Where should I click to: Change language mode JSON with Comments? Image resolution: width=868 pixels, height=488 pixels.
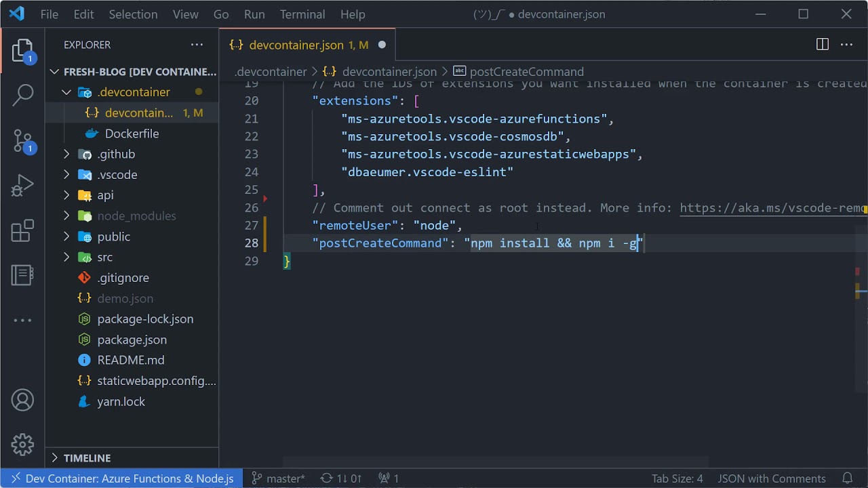click(772, 479)
